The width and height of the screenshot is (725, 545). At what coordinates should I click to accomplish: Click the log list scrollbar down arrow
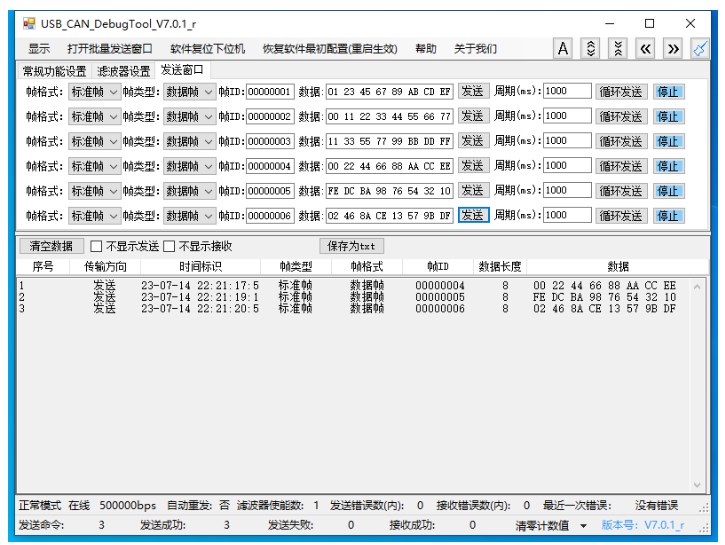coord(697,485)
